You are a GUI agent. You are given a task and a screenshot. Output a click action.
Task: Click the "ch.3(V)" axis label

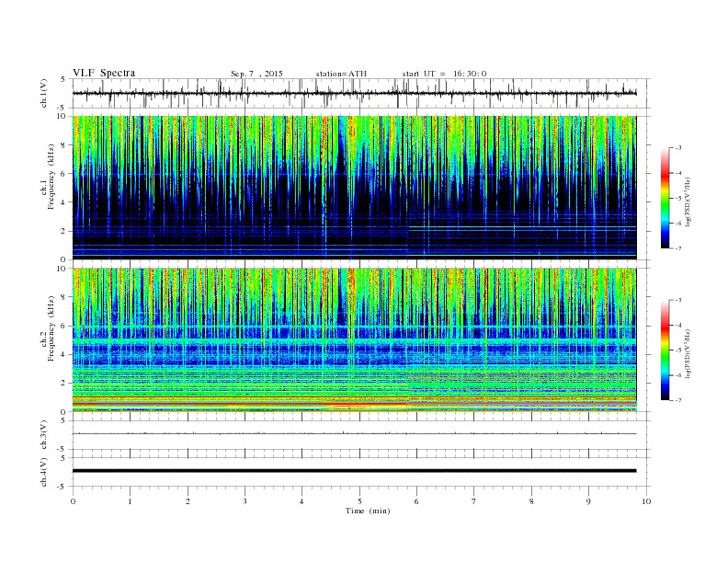[44, 435]
